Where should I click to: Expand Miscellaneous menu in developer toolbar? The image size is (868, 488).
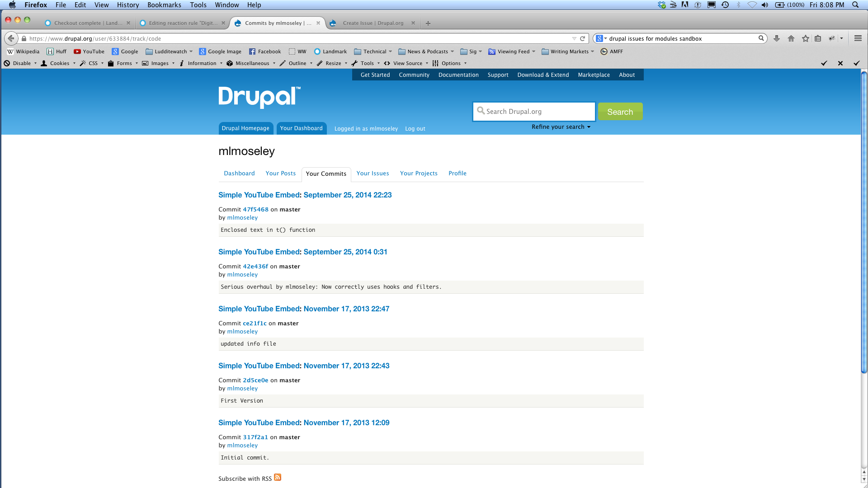click(x=251, y=63)
